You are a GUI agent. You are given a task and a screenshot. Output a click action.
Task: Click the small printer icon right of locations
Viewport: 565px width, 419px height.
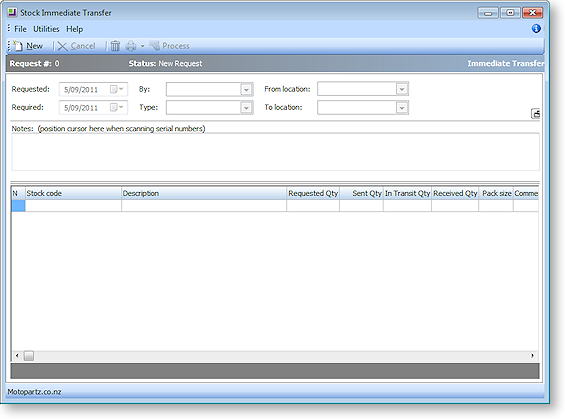point(536,113)
